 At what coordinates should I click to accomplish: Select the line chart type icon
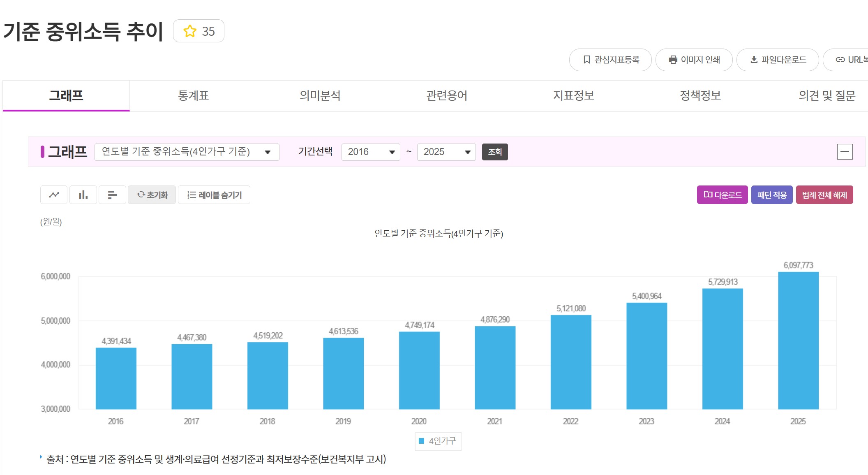point(53,195)
